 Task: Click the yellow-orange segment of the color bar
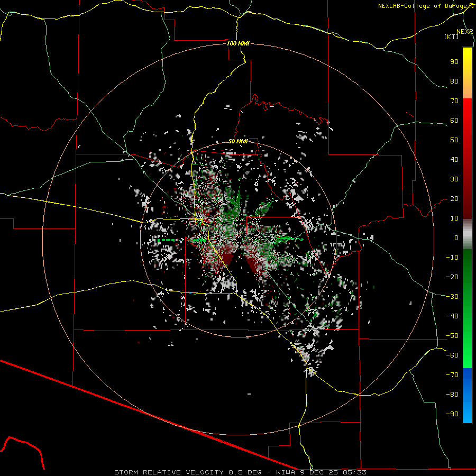(x=467, y=73)
